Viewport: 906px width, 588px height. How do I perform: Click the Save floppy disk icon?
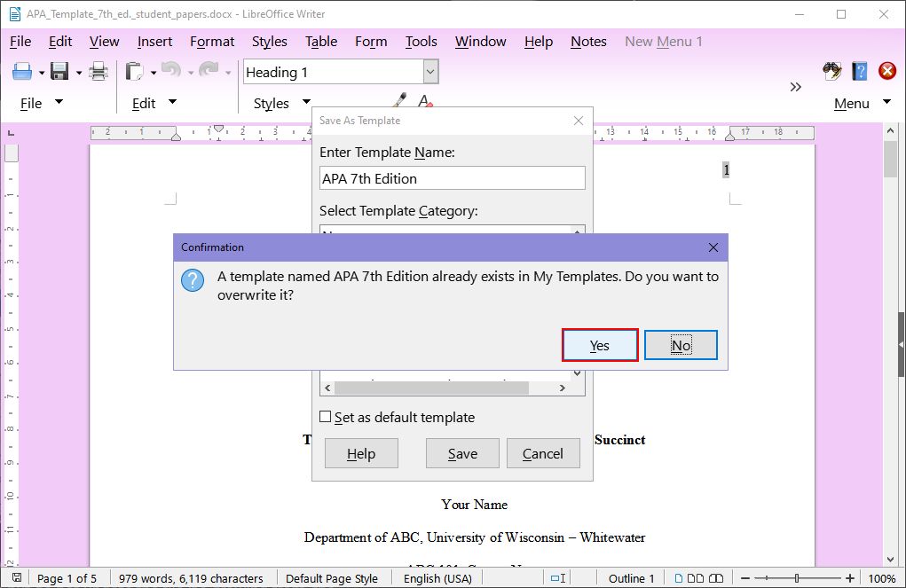59,72
